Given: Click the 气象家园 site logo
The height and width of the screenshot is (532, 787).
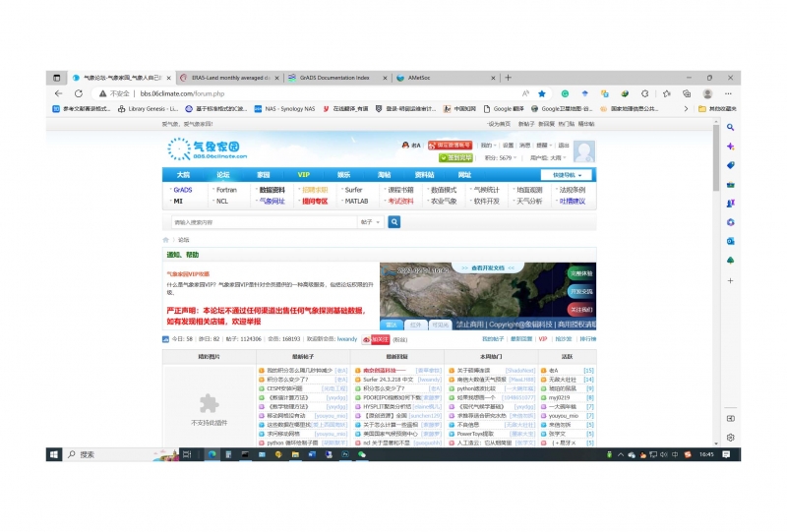Looking at the screenshot, I should point(207,148).
